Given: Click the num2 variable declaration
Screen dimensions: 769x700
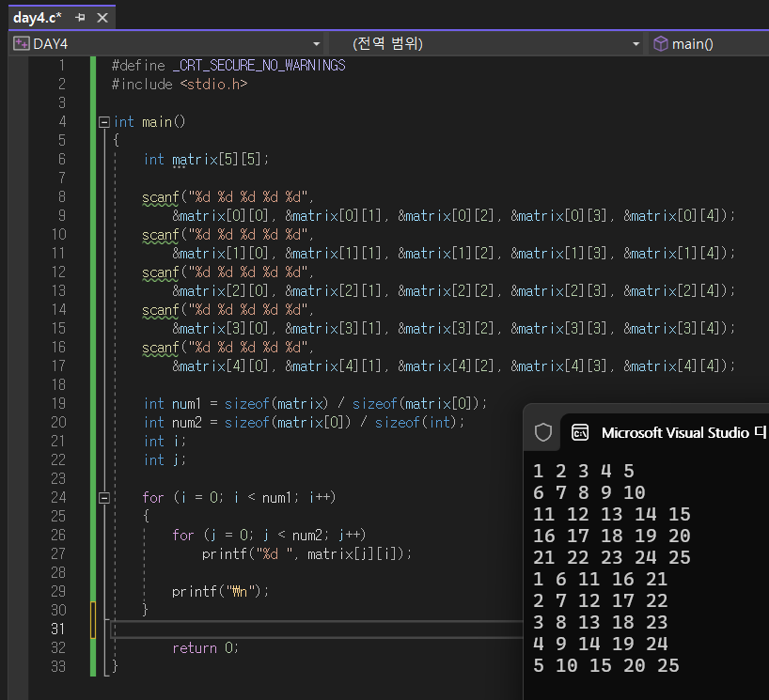Looking at the screenshot, I should click(x=187, y=423).
